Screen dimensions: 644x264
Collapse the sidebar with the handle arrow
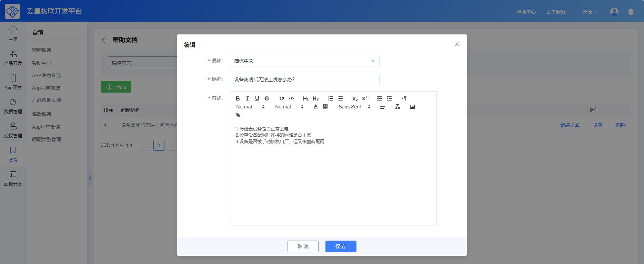pyautogui.click(x=90, y=178)
